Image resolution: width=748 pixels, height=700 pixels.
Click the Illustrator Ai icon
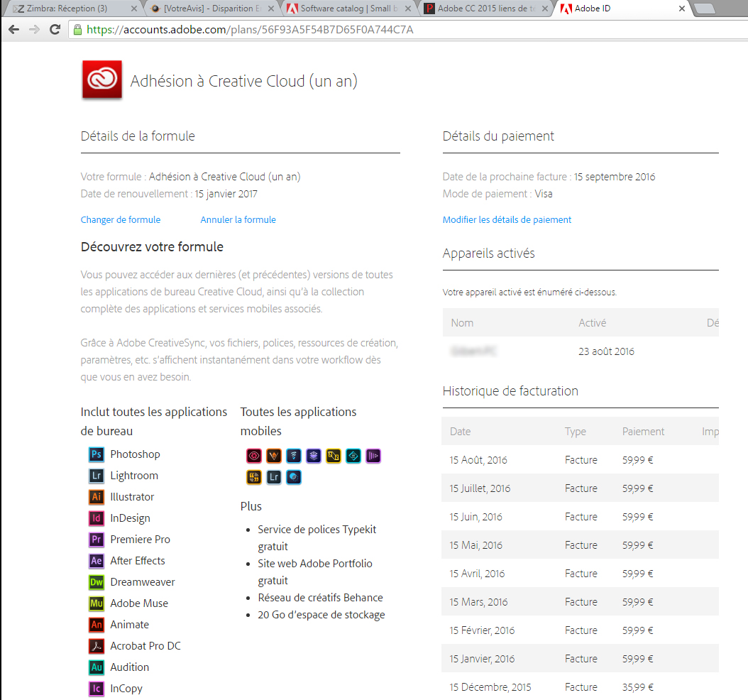[x=97, y=497]
